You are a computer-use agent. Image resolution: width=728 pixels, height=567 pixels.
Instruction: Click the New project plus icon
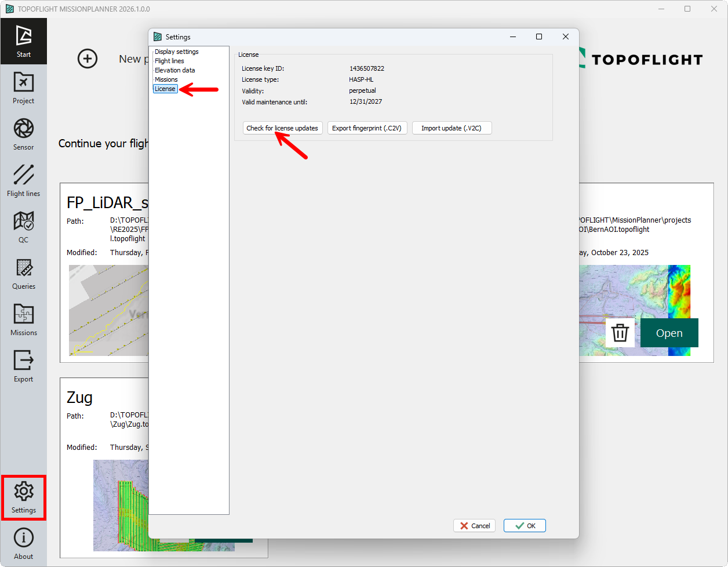88,59
